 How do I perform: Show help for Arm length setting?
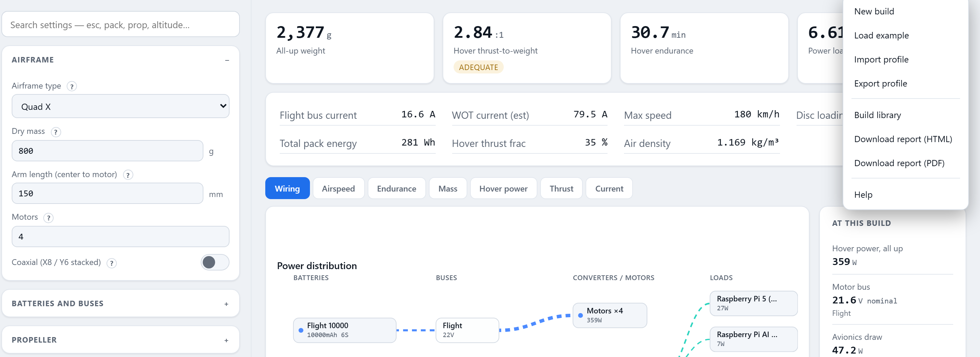pyautogui.click(x=128, y=175)
